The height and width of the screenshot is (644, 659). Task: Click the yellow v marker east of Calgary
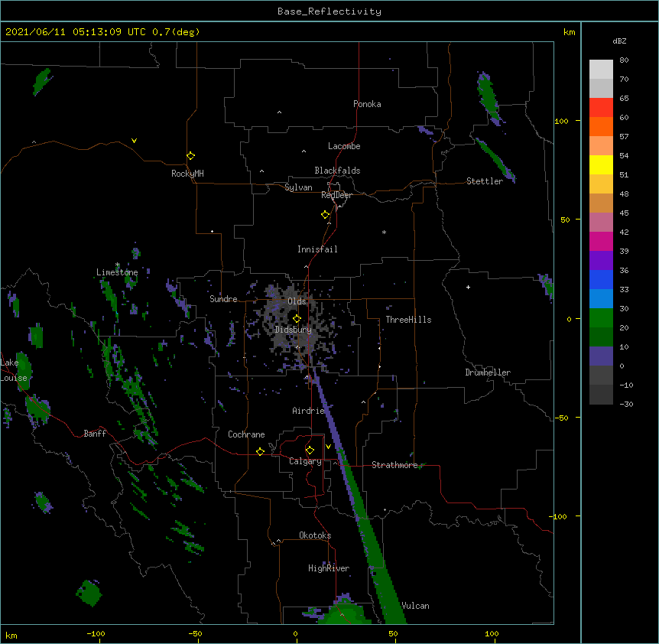[x=328, y=447]
